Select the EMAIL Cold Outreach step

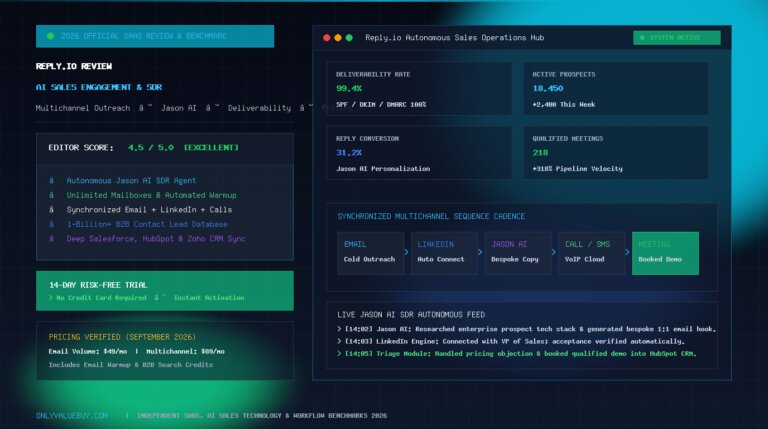click(370, 253)
